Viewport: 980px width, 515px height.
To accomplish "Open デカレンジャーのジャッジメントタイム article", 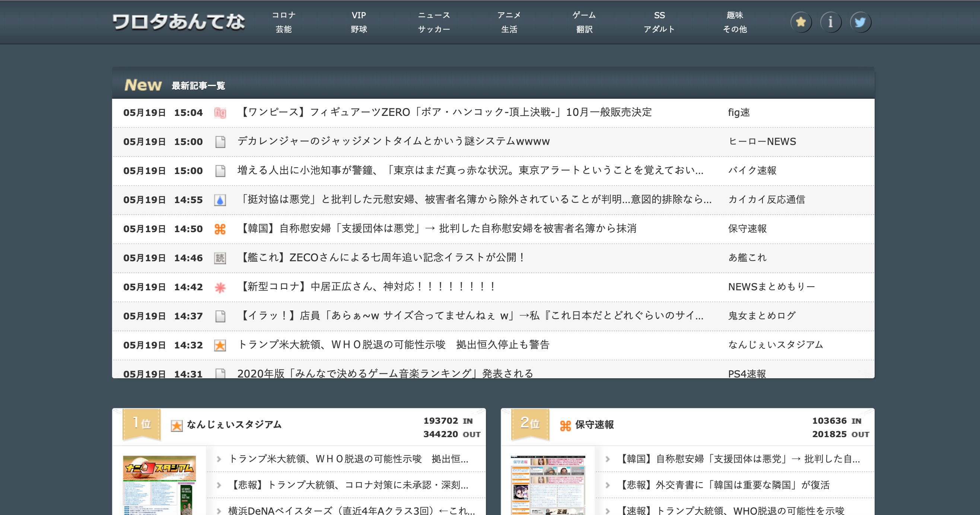I will click(x=393, y=141).
